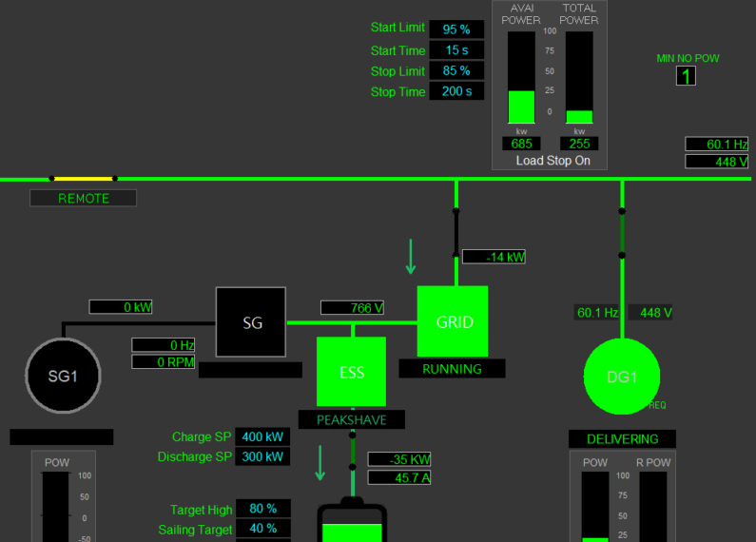756x542 pixels.
Task: Change the MIN NO POW value
Action: point(686,76)
